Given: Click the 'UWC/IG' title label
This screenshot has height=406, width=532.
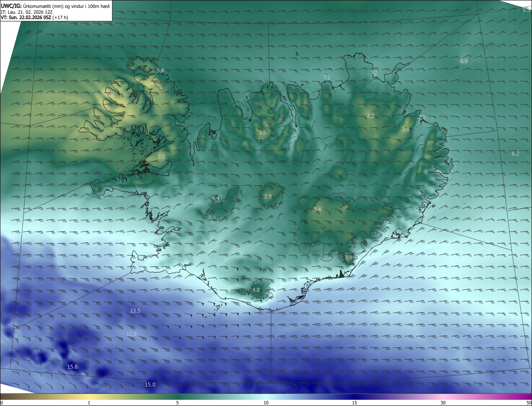Looking at the screenshot, I should [11, 5].
